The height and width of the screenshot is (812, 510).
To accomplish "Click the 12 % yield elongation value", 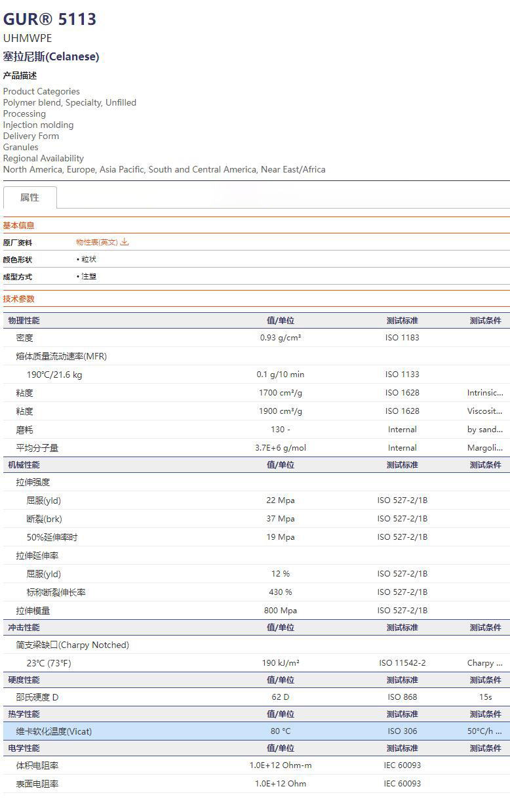I will (x=281, y=574).
